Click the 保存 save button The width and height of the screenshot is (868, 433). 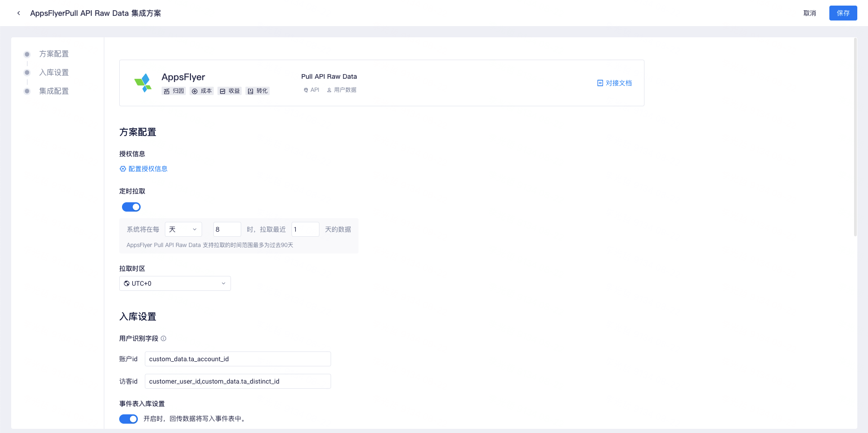click(x=843, y=13)
